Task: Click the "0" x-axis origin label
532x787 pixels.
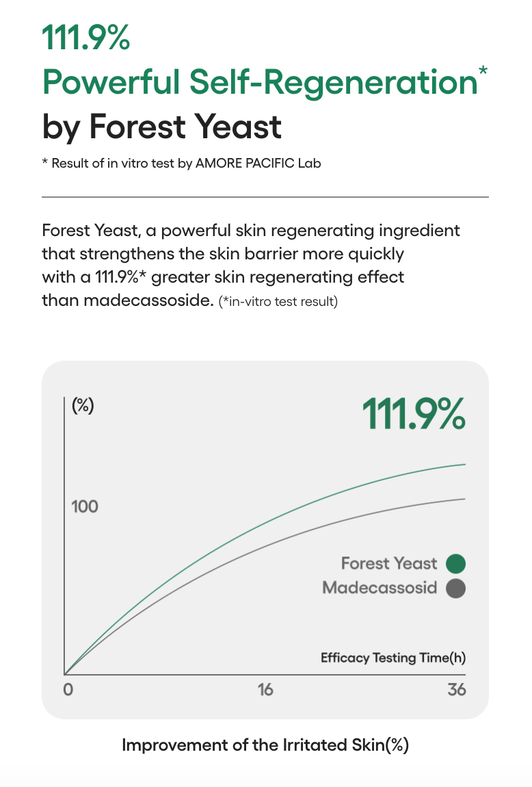Action: (68, 689)
